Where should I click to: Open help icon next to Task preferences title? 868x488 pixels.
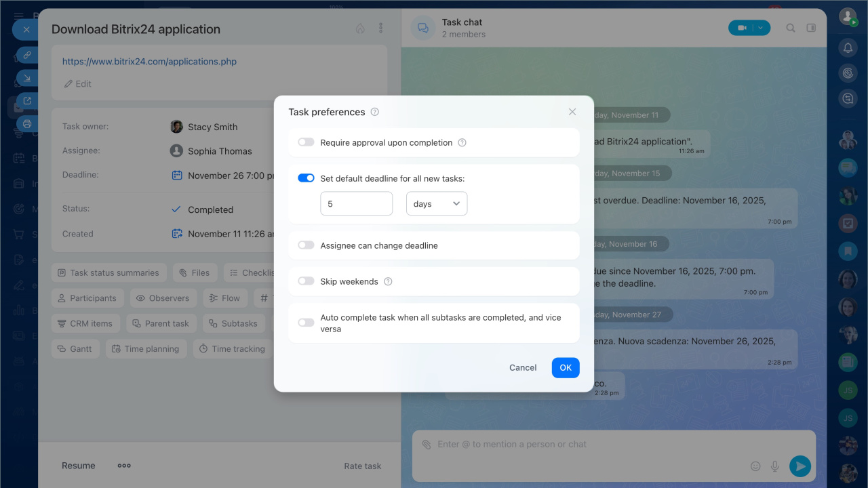tap(375, 112)
